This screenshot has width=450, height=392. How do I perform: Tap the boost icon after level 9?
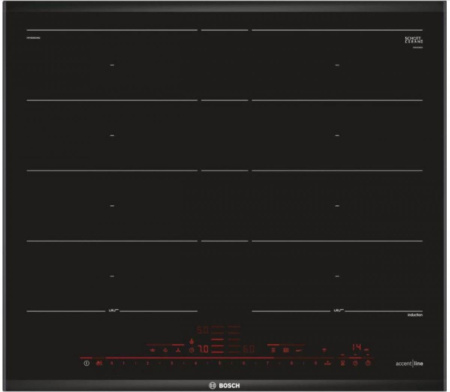[x=328, y=363]
